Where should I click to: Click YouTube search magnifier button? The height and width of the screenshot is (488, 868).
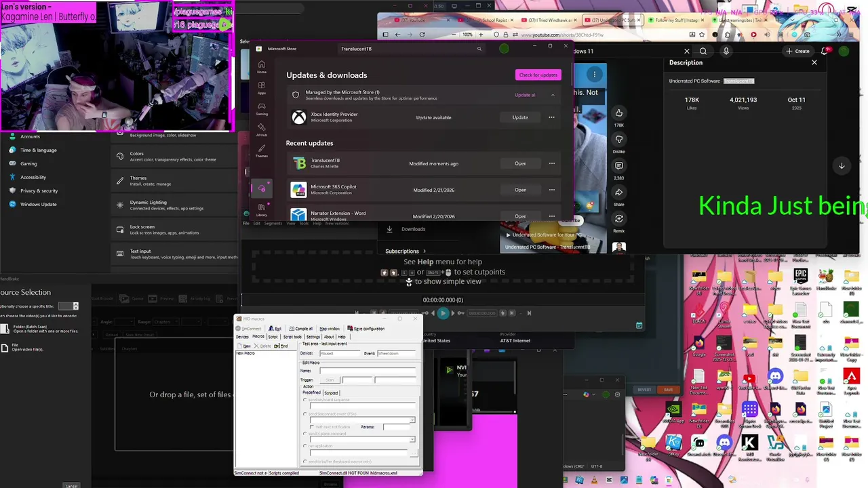click(x=703, y=51)
